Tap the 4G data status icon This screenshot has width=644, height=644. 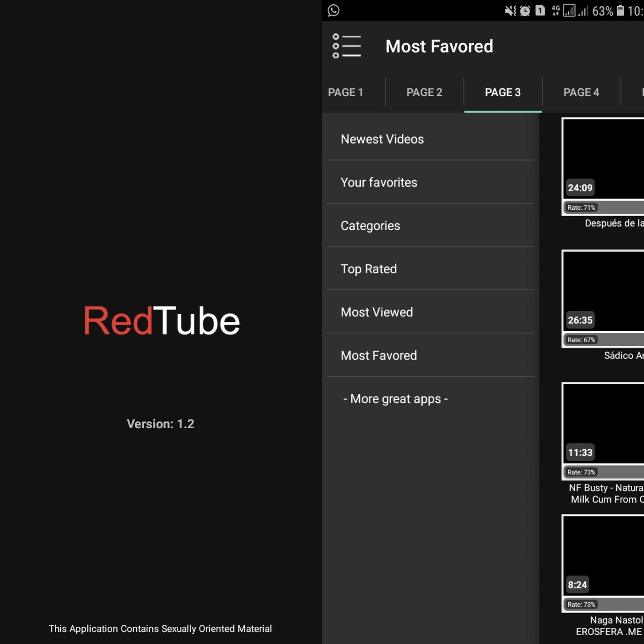click(x=555, y=10)
